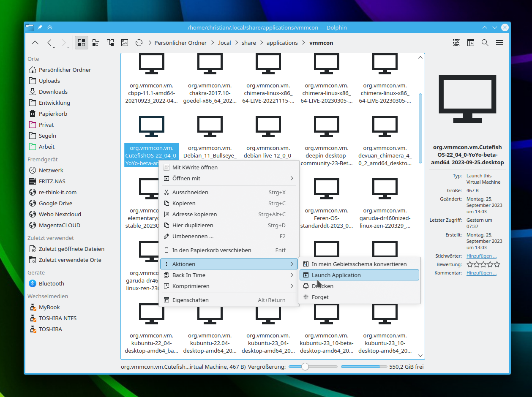
Task: Open search in Dolphin toolbar
Action: click(x=485, y=43)
